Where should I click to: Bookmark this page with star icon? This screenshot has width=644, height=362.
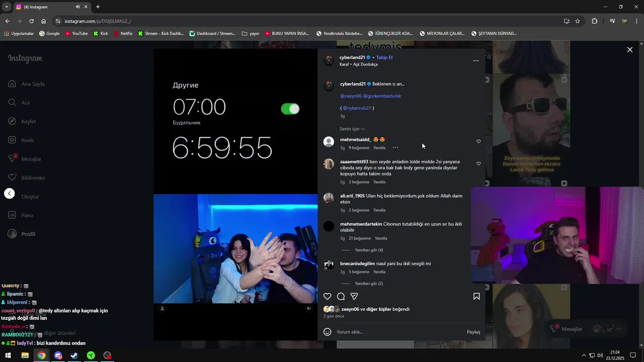[x=578, y=21]
